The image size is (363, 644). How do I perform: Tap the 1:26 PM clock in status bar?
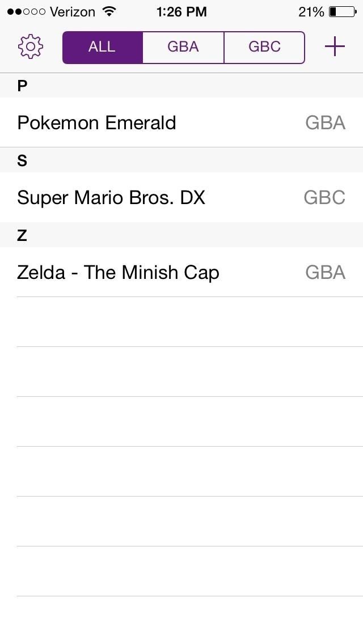181,11
